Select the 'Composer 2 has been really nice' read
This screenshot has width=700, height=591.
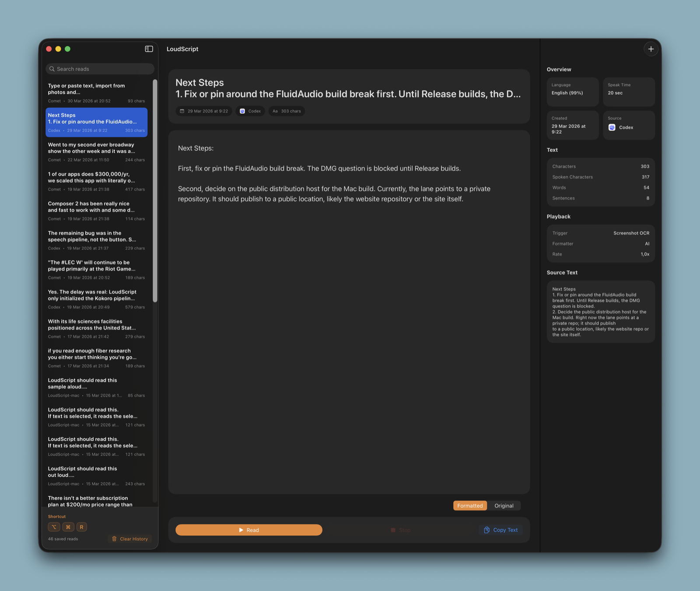(96, 210)
